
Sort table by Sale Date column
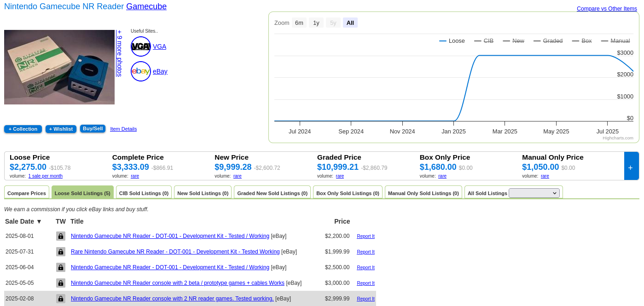coord(23,221)
